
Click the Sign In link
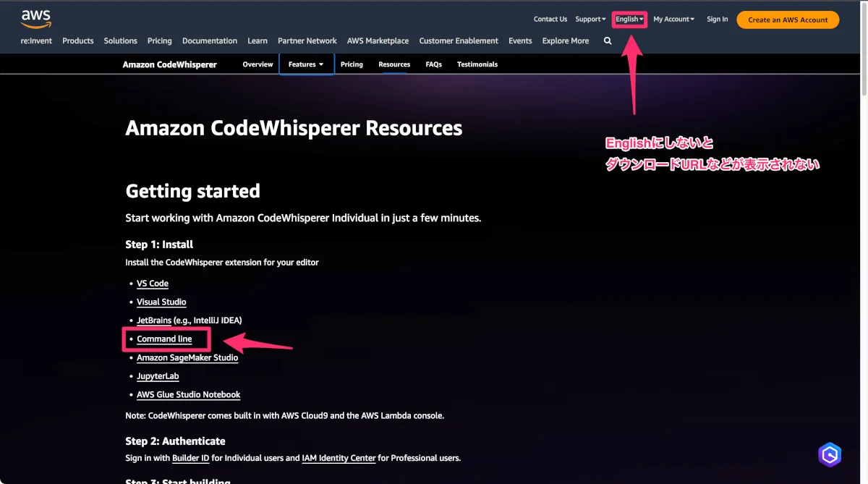click(717, 20)
